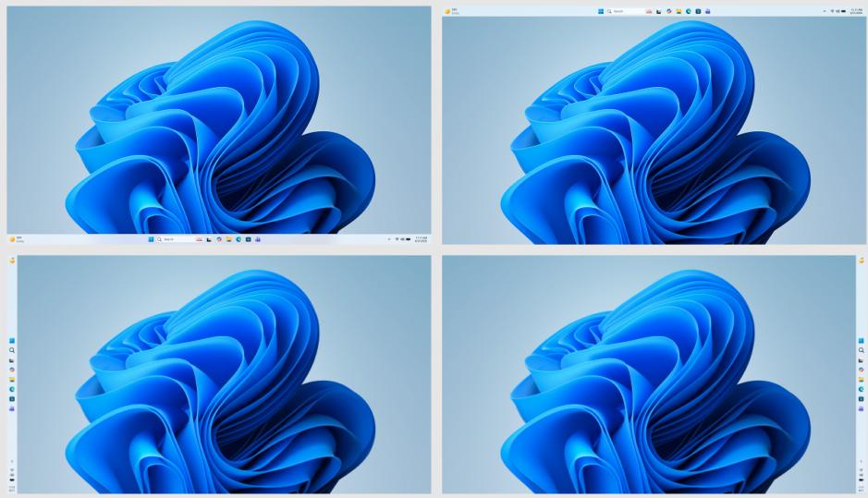
Task: Open Microsoft Store on the top-docked taskbar
Action: coord(698,11)
